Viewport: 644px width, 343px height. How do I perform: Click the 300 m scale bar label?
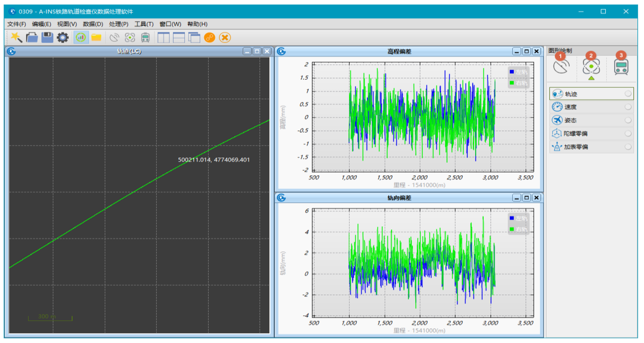click(47, 317)
